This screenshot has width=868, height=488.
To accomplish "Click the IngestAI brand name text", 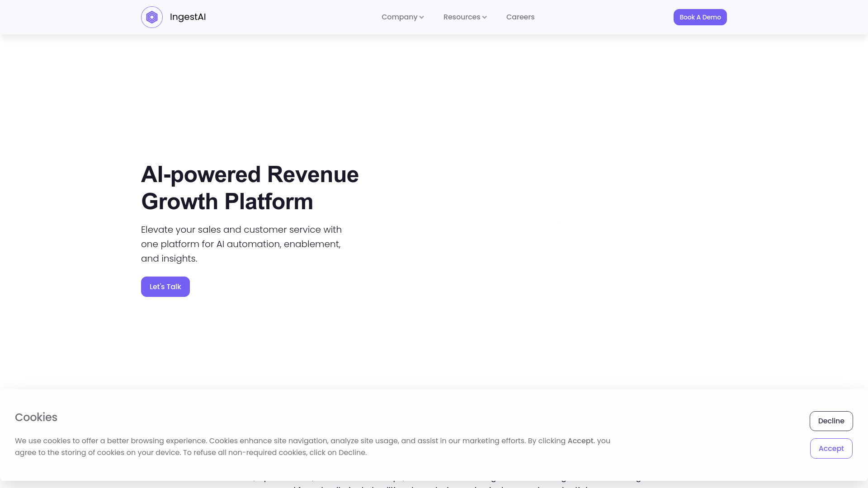I will (x=188, y=17).
